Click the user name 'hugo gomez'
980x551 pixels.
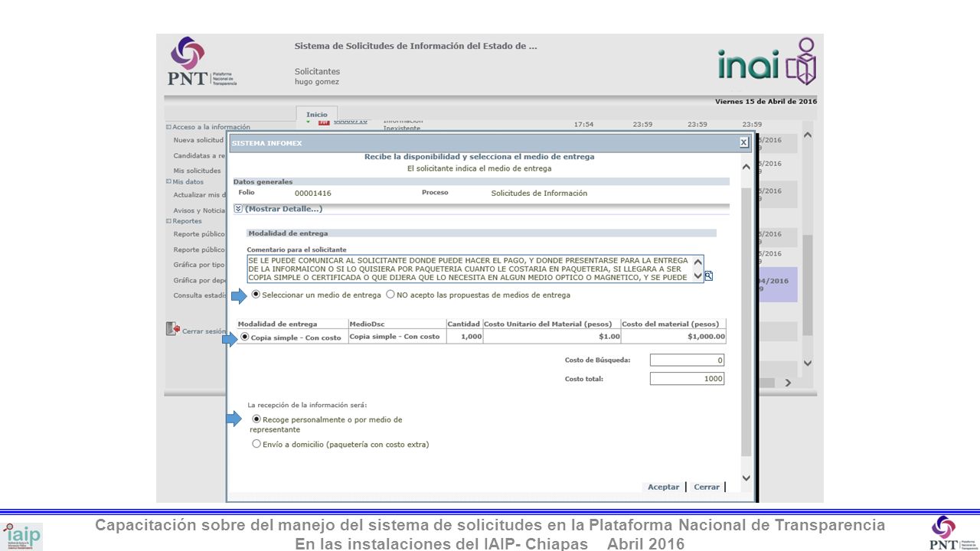[x=317, y=82]
